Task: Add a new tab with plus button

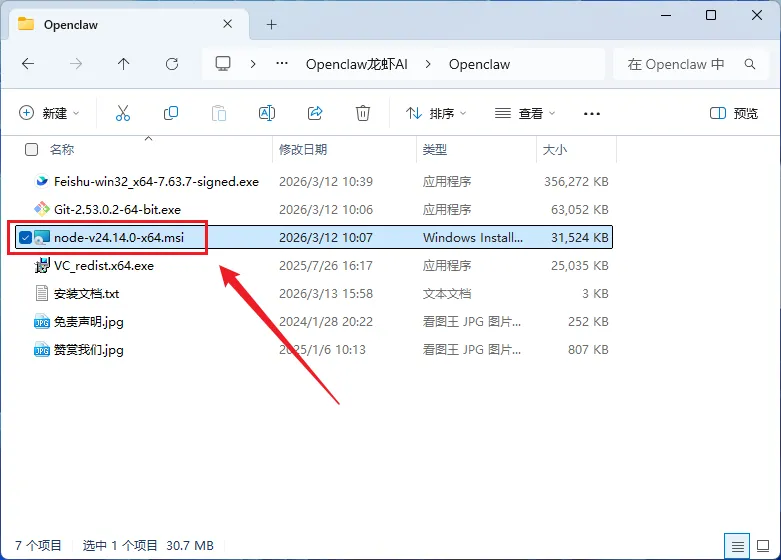Action: tap(271, 24)
